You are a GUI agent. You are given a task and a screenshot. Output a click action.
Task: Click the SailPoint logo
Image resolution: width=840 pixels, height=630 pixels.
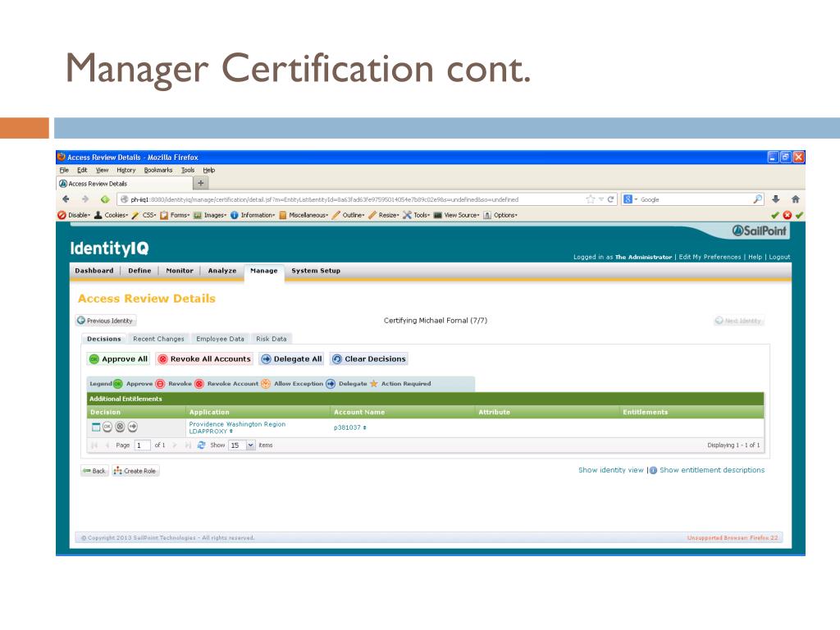point(759,231)
